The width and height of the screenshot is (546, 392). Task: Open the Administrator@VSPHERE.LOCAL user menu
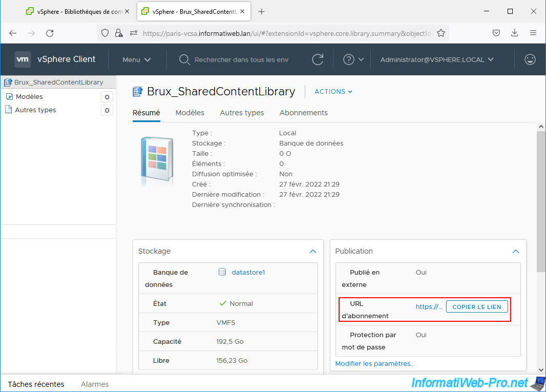coord(437,59)
